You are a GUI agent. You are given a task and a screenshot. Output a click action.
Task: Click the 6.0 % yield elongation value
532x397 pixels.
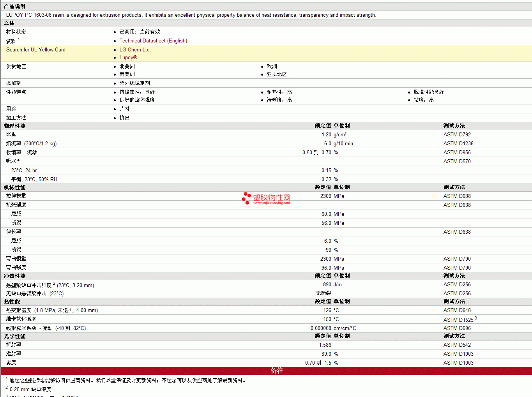tap(331, 241)
